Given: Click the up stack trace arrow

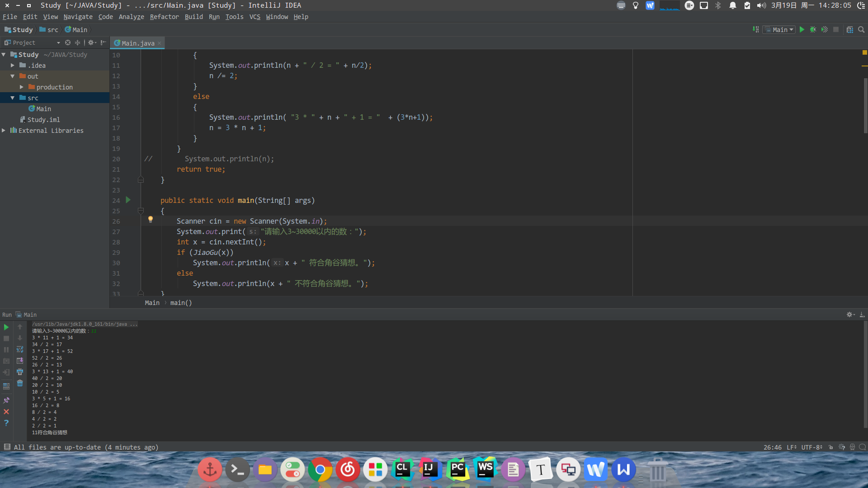Looking at the screenshot, I should pyautogui.click(x=20, y=327).
